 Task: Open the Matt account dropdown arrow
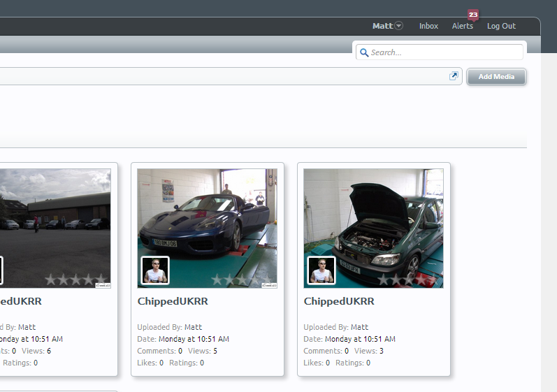(399, 26)
